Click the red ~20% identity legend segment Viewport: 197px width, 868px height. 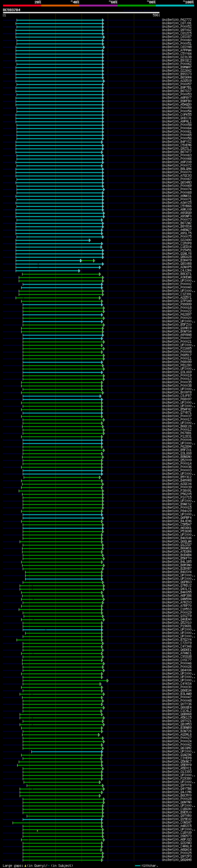[22, 6]
